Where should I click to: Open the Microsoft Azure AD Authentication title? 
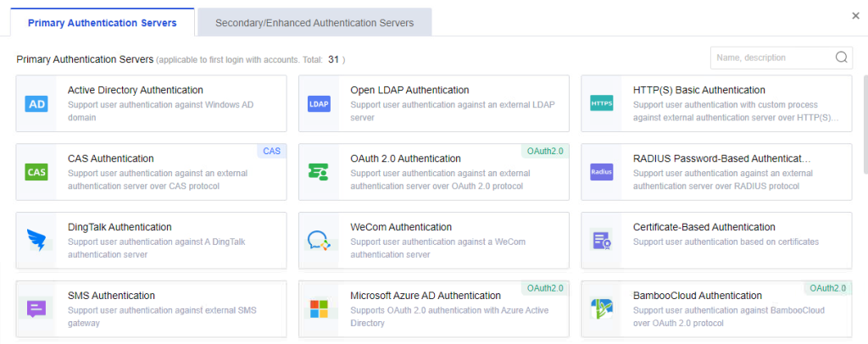click(426, 296)
